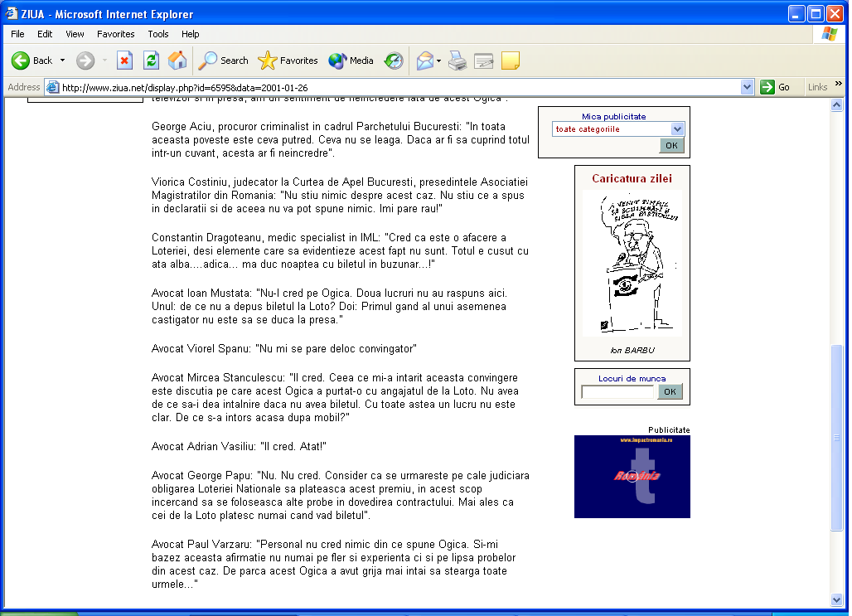Stop loading with the red X icon
Image resolution: width=852 pixels, height=616 pixels.
[x=124, y=61]
